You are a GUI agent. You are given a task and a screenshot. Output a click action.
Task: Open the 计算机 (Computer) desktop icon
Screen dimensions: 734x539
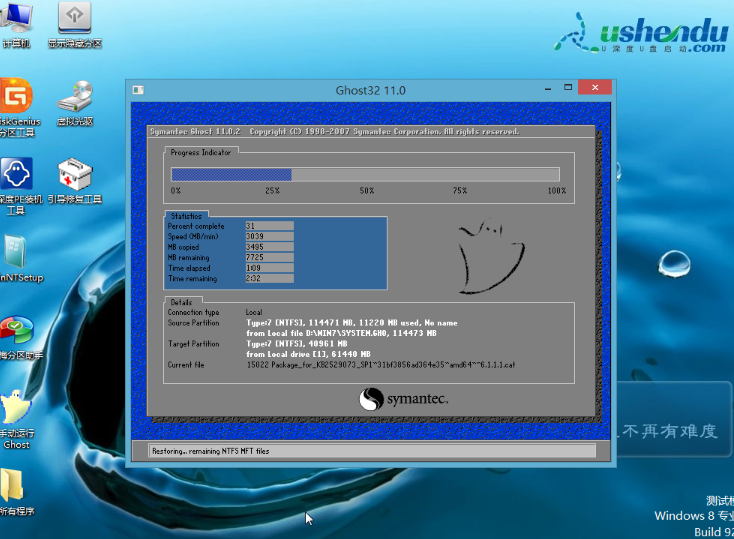[16, 18]
